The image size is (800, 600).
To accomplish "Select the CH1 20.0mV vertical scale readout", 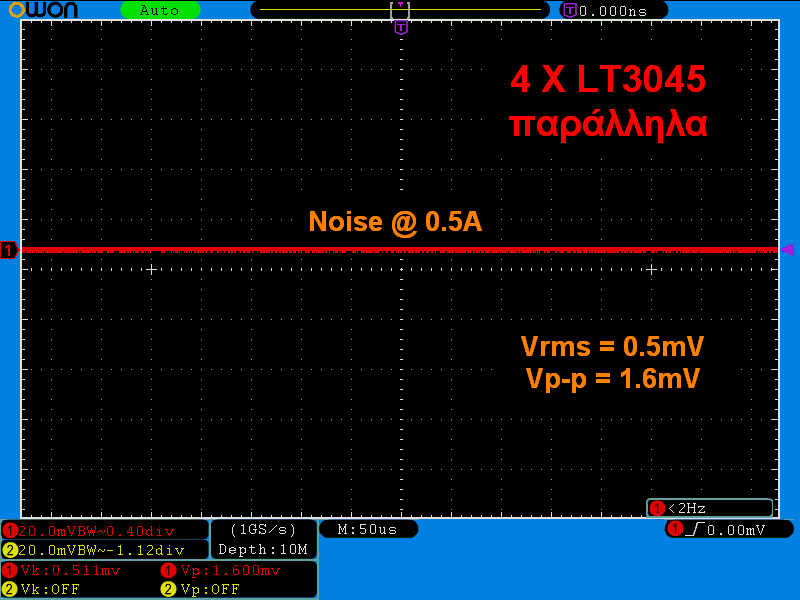I will point(105,530).
